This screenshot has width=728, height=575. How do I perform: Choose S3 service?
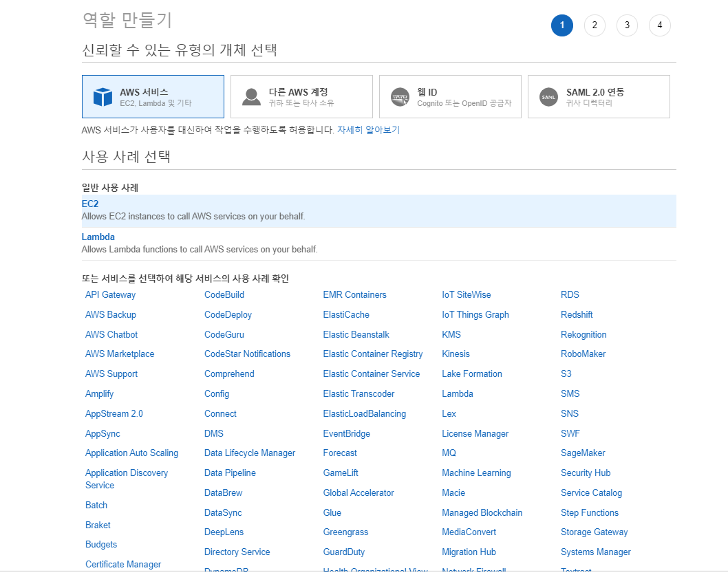(x=566, y=374)
